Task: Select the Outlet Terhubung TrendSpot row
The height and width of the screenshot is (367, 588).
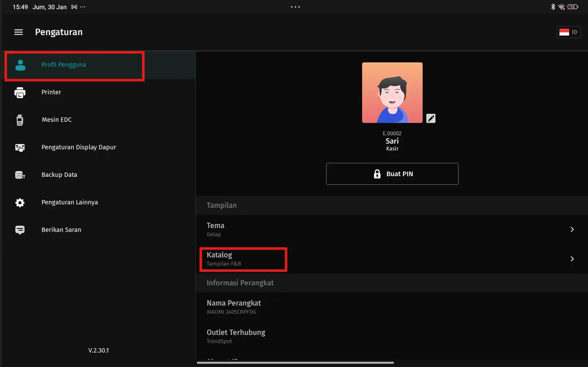Action: pyautogui.click(x=236, y=336)
